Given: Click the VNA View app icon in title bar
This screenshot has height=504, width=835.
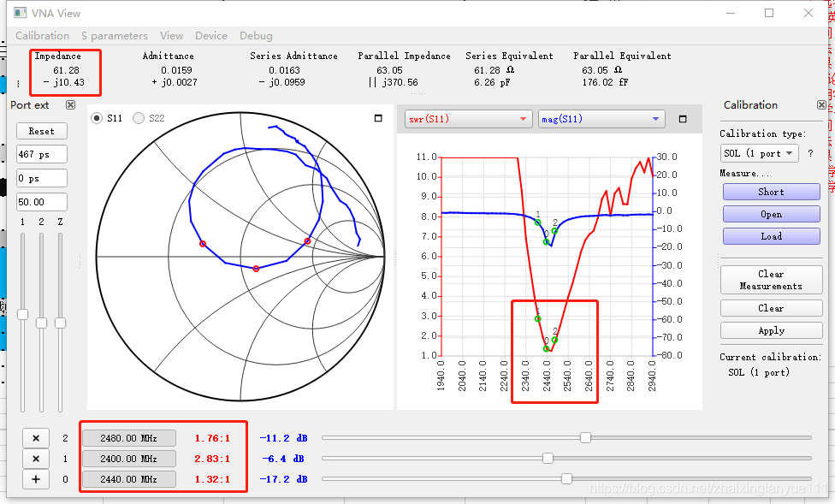Looking at the screenshot, I should 21,13.
